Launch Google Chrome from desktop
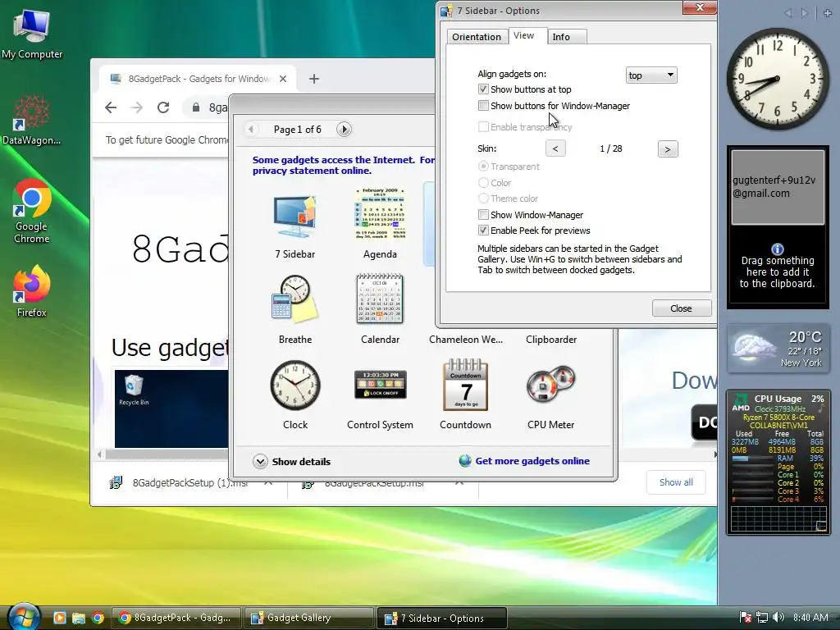The height and width of the screenshot is (630, 840). (x=32, y=212)
